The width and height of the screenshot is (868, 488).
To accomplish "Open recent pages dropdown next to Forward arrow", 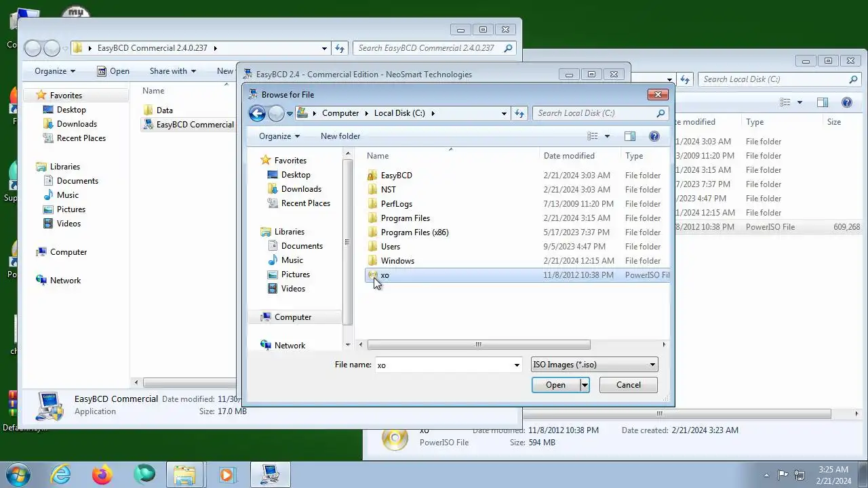I will [290, 113].
